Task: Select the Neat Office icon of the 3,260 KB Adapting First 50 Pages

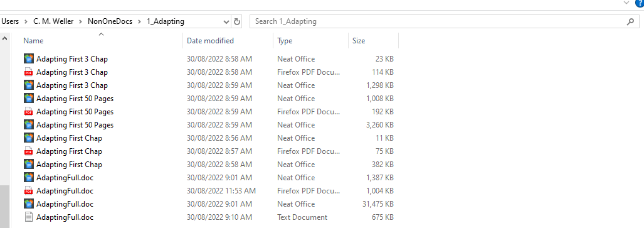Action: (x=29, y=125)
